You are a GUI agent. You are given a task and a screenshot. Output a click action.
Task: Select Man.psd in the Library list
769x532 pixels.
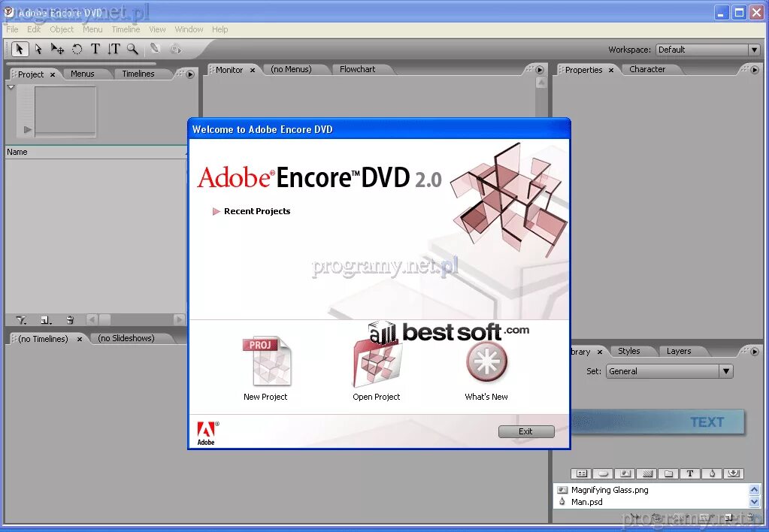587,502
